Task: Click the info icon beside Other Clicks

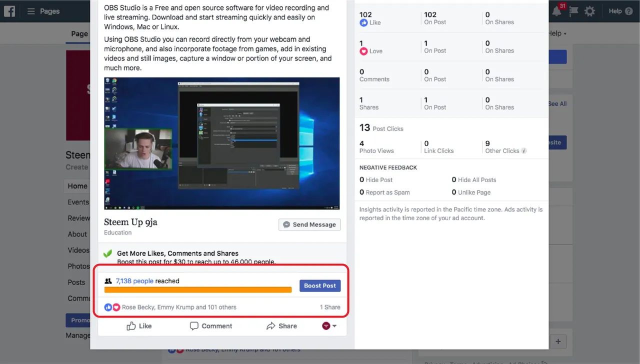Action: [524, 151]
